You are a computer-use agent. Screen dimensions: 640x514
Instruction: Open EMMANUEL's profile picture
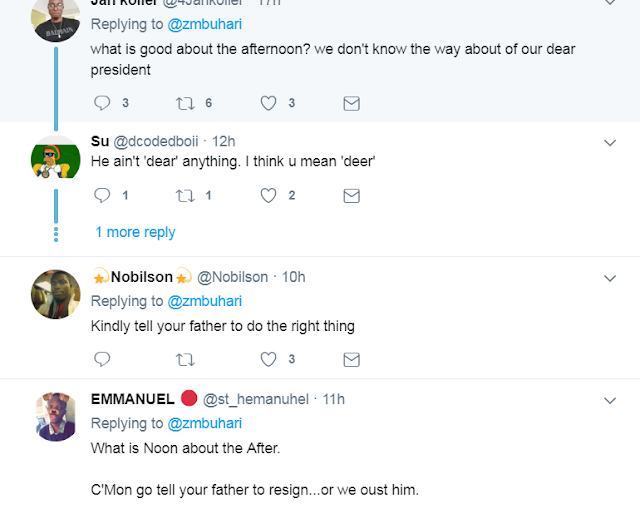(x=56, y=416)
